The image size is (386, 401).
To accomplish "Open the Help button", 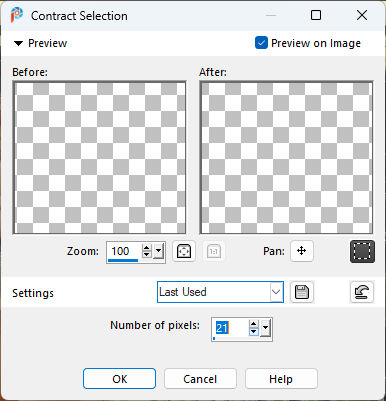I will [x=281, y=379].
